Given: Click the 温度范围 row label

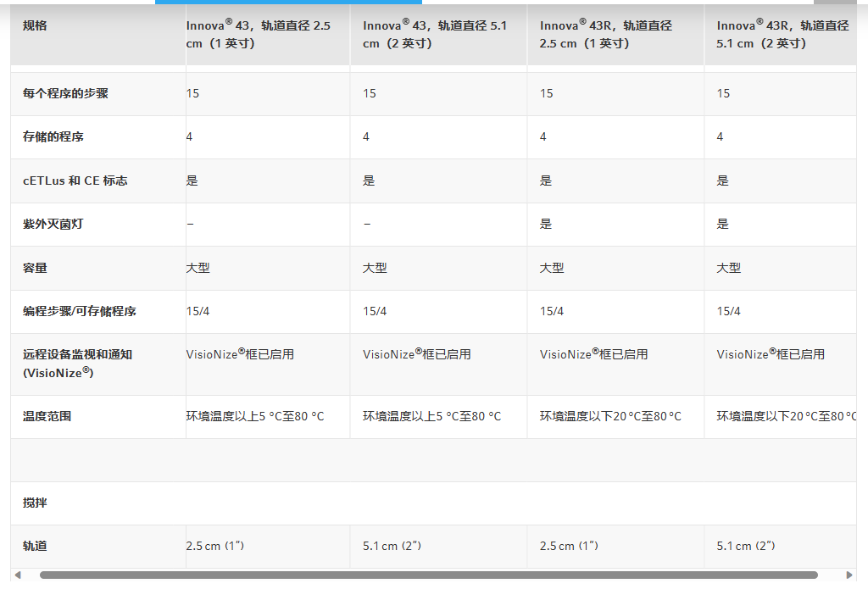Looking at the screenshot, I should 47,416.
